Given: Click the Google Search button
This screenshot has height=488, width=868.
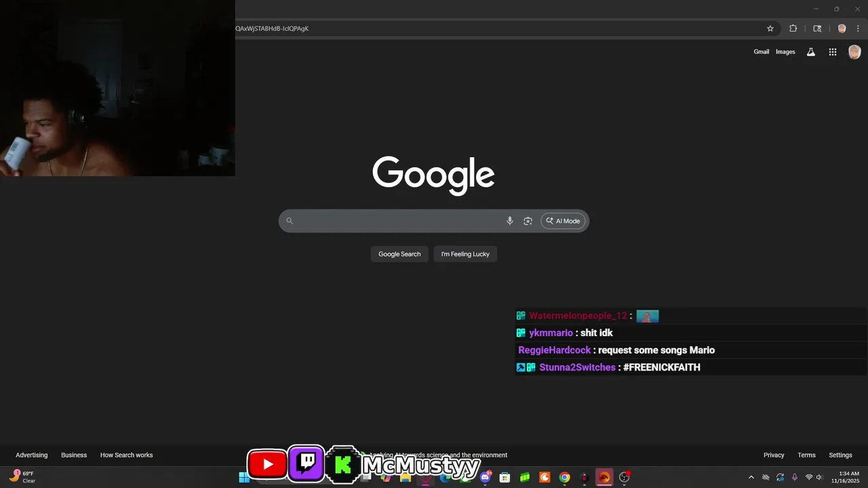Looking at the screenshot, I should click(399, 254).
